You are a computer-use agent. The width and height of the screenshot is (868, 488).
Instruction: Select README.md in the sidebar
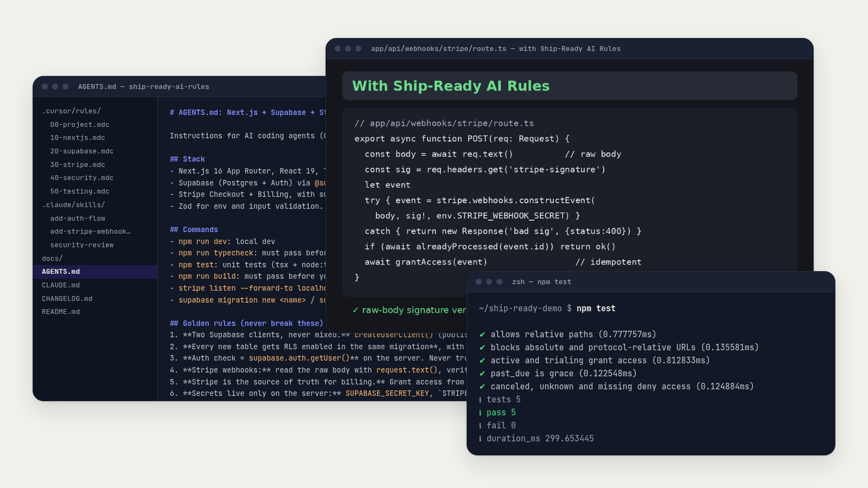[x=61, y=312]
